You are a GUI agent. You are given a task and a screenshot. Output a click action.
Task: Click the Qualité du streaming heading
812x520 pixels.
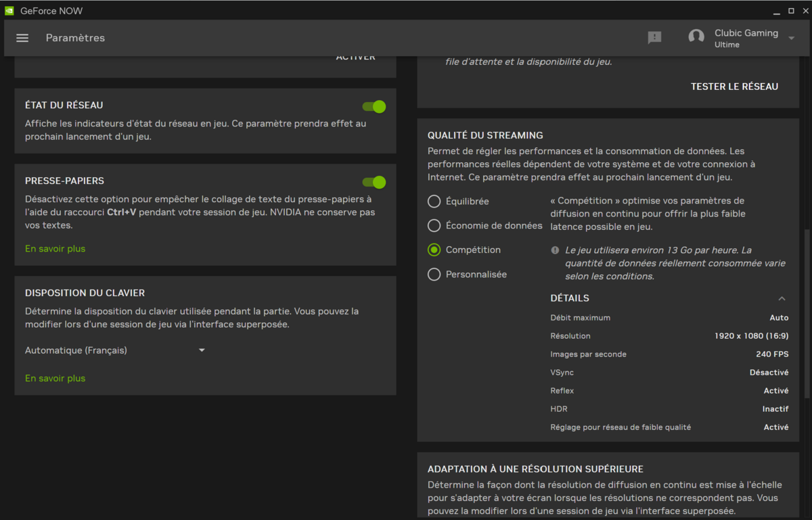click(485, 135)
